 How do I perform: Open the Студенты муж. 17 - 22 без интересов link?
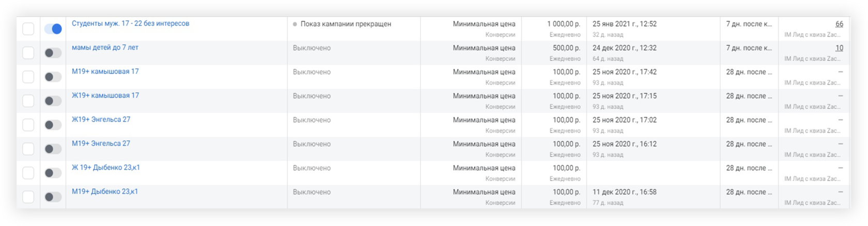(x=130, y=24)
